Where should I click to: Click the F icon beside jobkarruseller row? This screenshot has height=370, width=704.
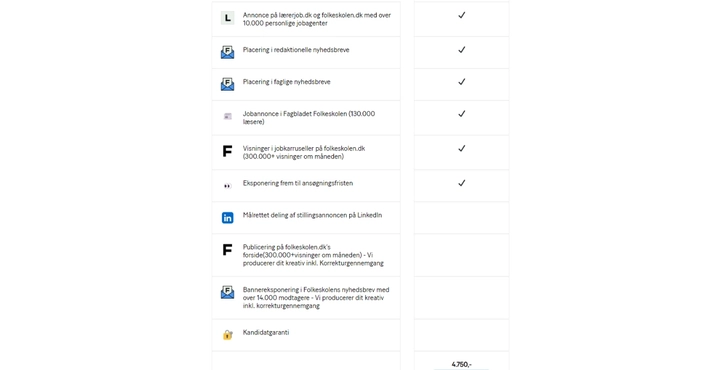228,151
